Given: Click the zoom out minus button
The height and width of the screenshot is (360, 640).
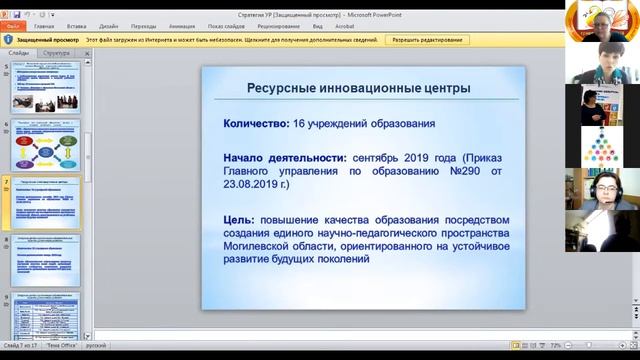Looking at the screenshot, I should click(568, 345).
